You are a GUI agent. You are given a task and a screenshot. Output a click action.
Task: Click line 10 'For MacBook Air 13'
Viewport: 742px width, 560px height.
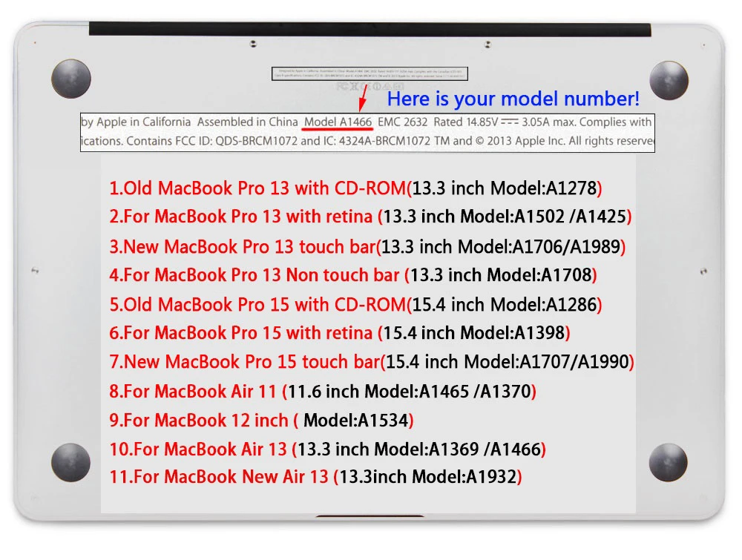point(327,449)
